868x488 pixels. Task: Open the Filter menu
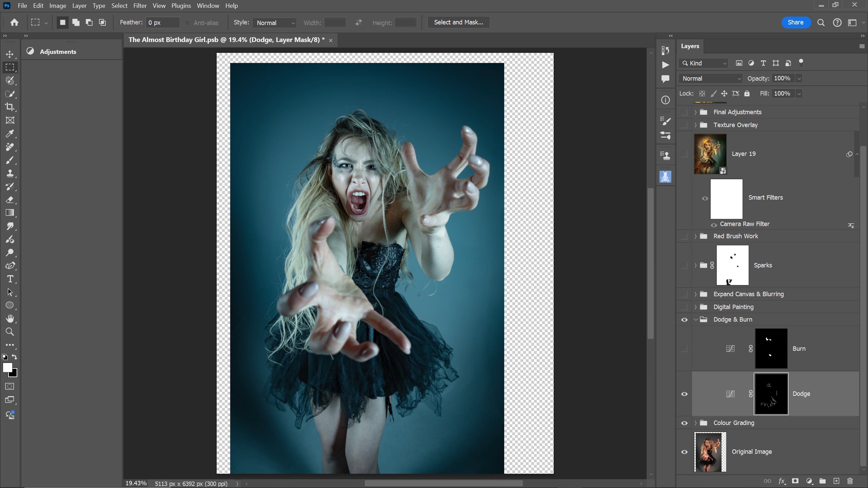click(140, 6)
